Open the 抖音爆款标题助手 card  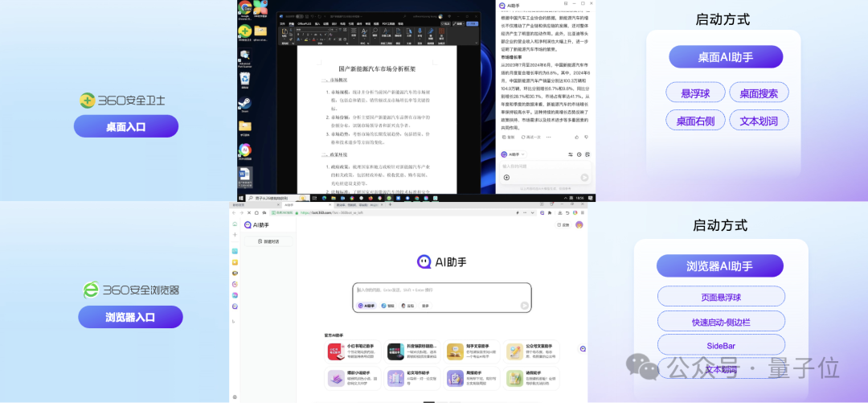pyautogui.click(x=412, y=352)
